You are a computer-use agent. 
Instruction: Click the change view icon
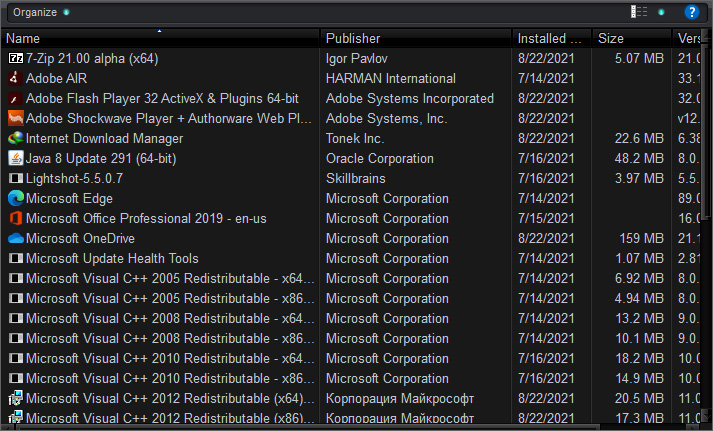click(639, 12)
